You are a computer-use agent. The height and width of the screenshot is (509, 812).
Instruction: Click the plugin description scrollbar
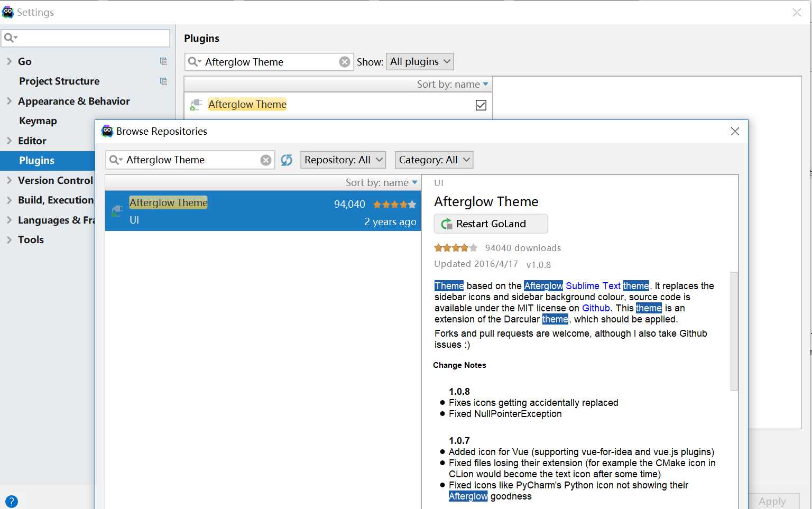coord(734,331)
